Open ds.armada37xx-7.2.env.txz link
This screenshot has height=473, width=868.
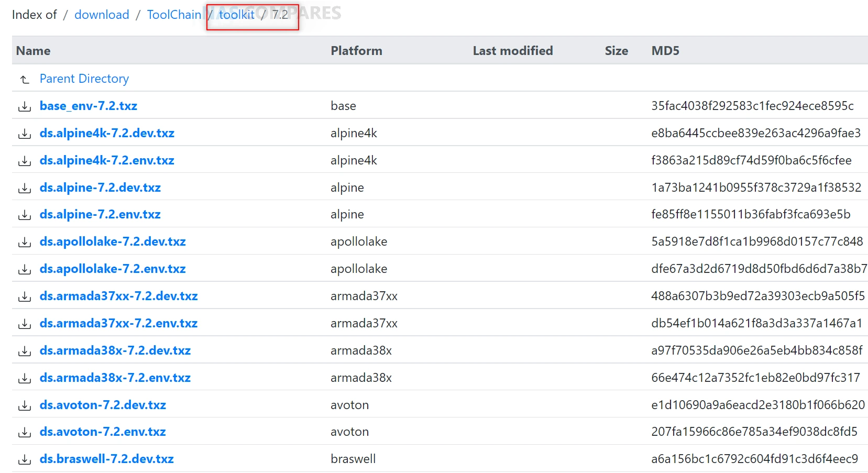pyautogui.click(x=119, y=323)
